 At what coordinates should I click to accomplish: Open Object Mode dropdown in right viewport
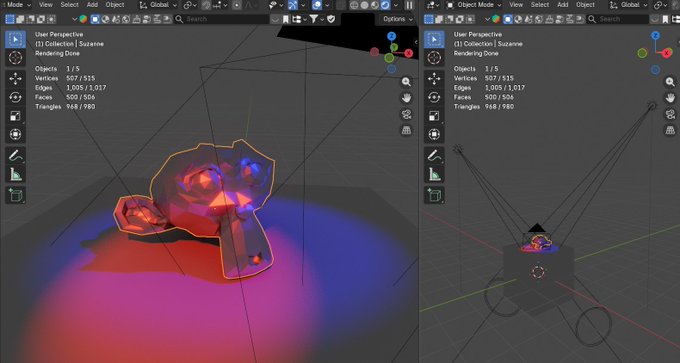coord(474,5)
